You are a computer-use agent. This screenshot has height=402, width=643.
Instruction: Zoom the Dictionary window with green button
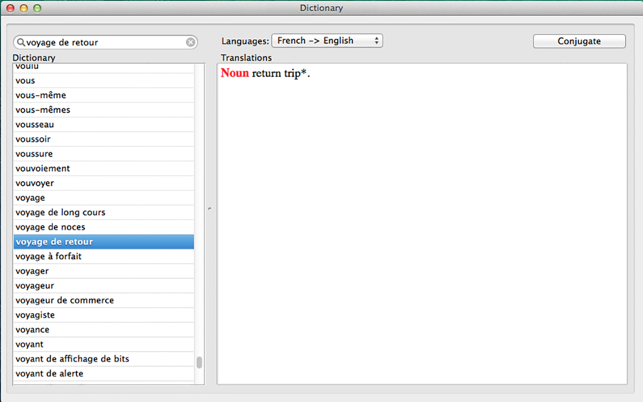37,8
